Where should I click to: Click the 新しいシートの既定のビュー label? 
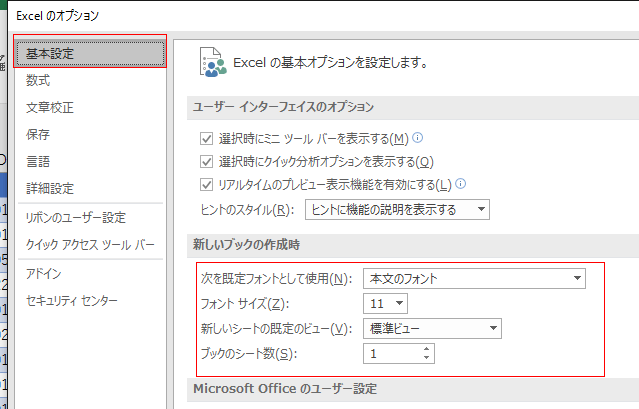[276, 329]
